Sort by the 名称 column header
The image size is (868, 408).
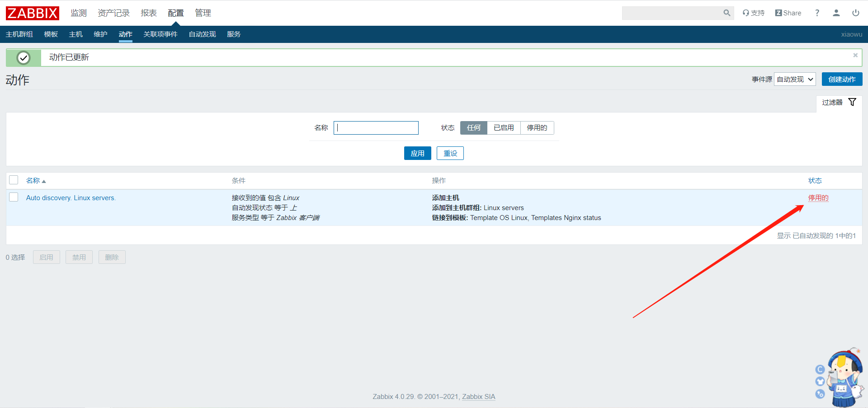point(33,181)
